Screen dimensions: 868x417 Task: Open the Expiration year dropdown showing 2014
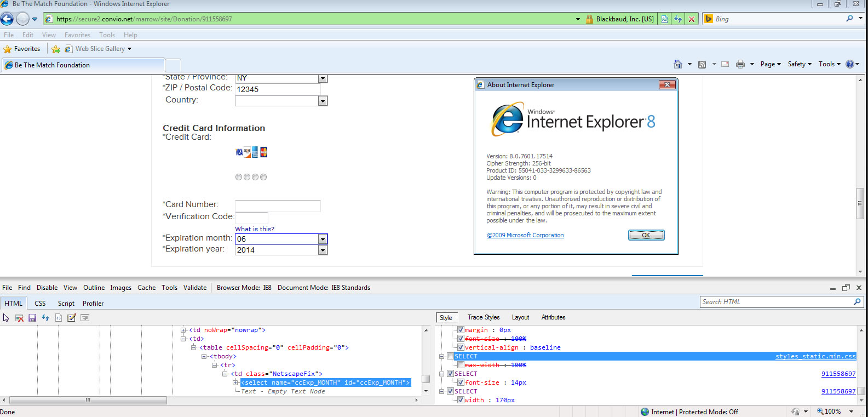(323, 250)
